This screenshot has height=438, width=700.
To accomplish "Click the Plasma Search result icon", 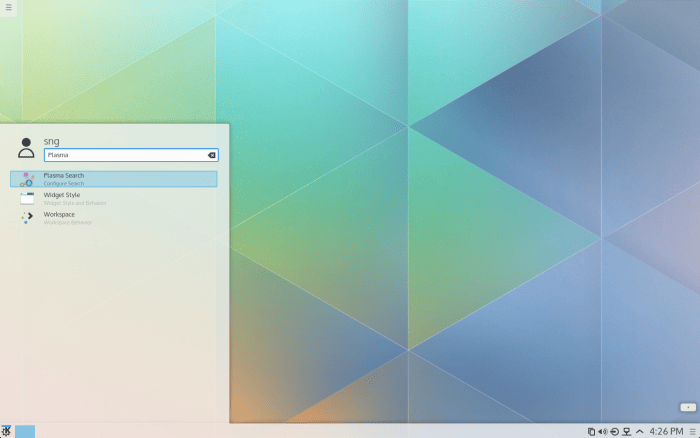I will click(27, 179).
